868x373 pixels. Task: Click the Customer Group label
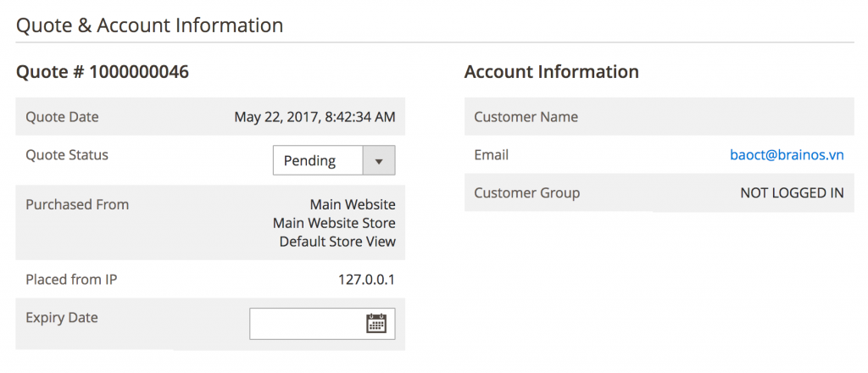(526, 192)
